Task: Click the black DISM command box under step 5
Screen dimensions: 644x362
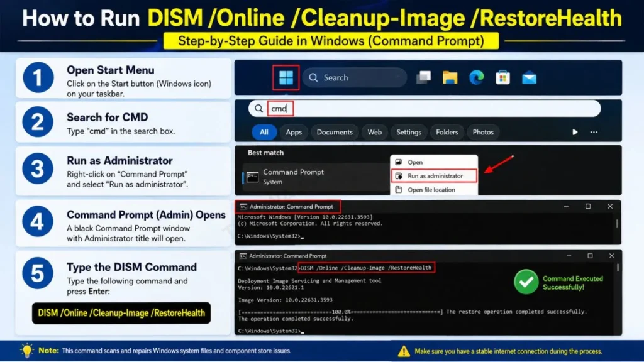Action: point(121,313)
